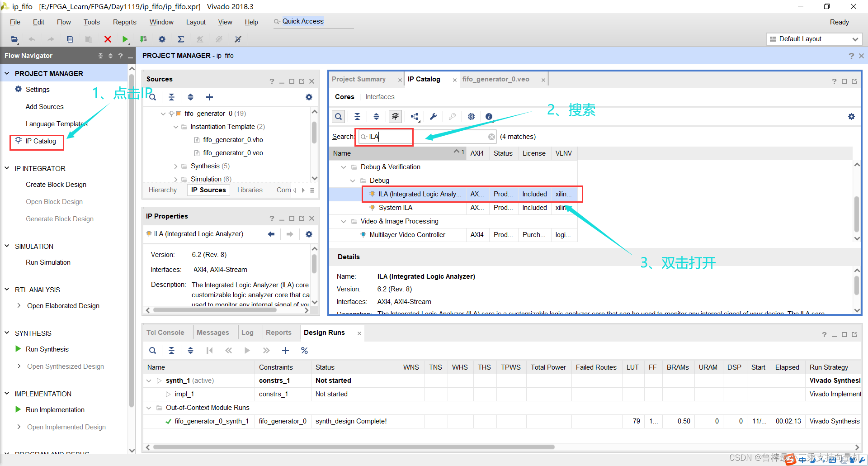
Task: Open the Reports menu
Action: 124,22
